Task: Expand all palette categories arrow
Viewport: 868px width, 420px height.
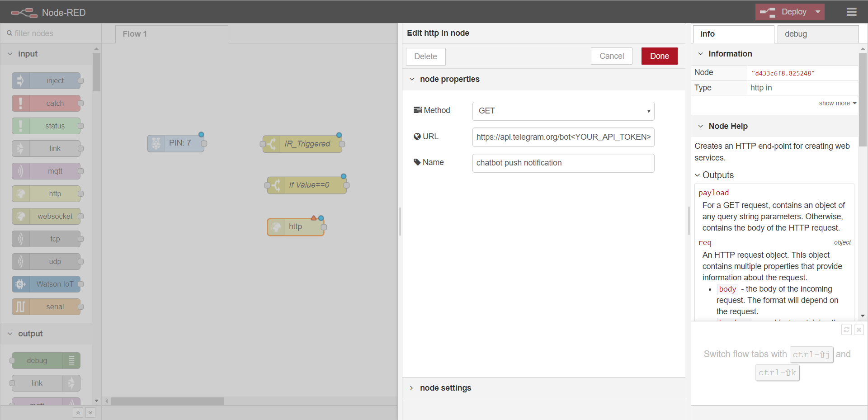Action: tap(90, 413)
